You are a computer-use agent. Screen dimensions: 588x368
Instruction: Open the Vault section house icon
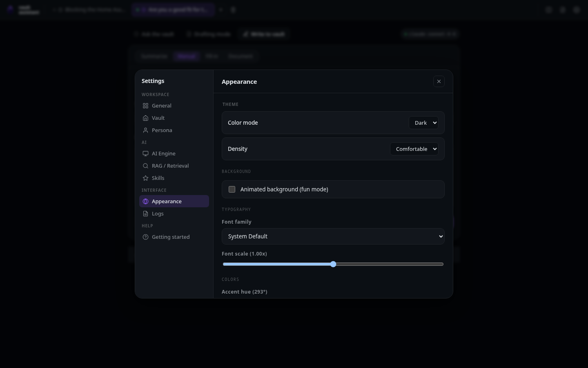click(x=145, y=118)
